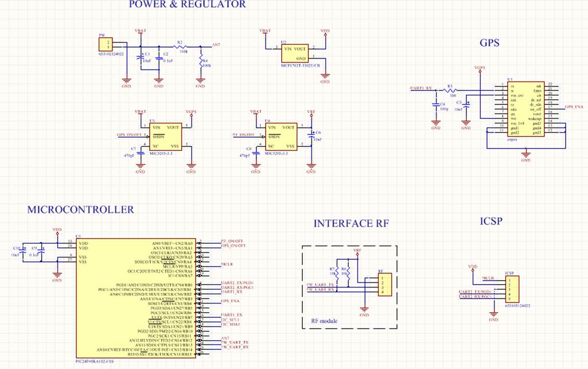Select the PW two-pin power connector symbol
Screen dimensions: 588x369
[x=106, y=44]
